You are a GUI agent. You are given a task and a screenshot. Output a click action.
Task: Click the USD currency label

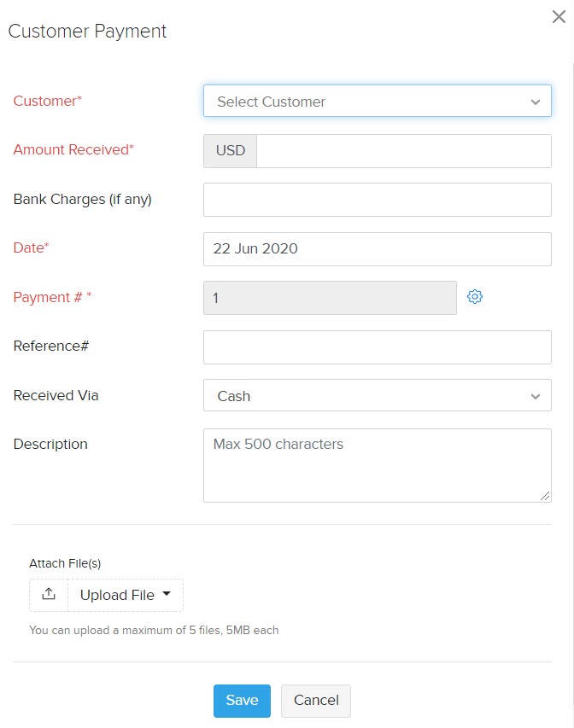(230, 151)
